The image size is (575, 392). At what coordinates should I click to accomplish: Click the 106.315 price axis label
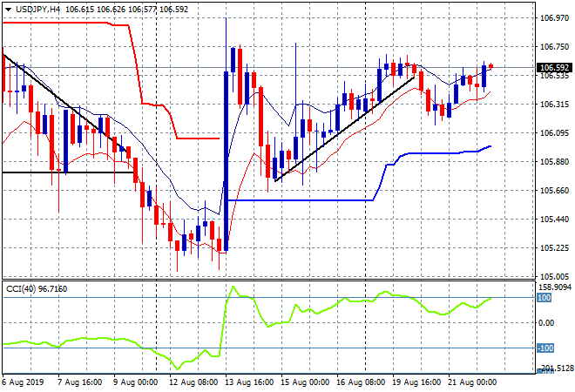click(x=554, y=105)
